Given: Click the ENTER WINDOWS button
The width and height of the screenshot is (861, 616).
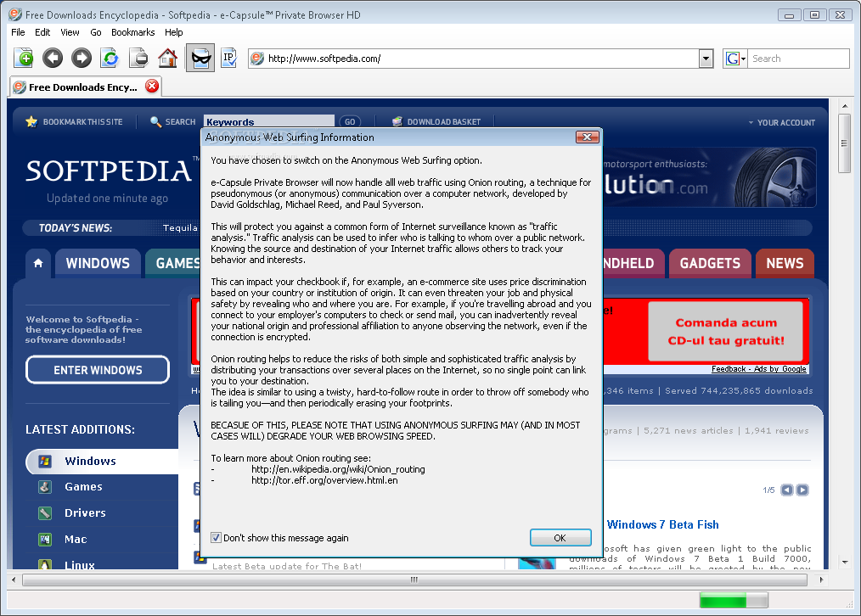Looking at the screenshot, I should click(x=98, y=370).
